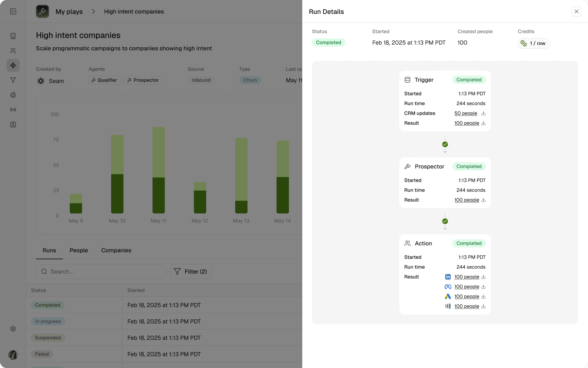This screenshot has width=588, height=368.
Task: Open the funnel icon in sidebar
Action: point(13,80)
